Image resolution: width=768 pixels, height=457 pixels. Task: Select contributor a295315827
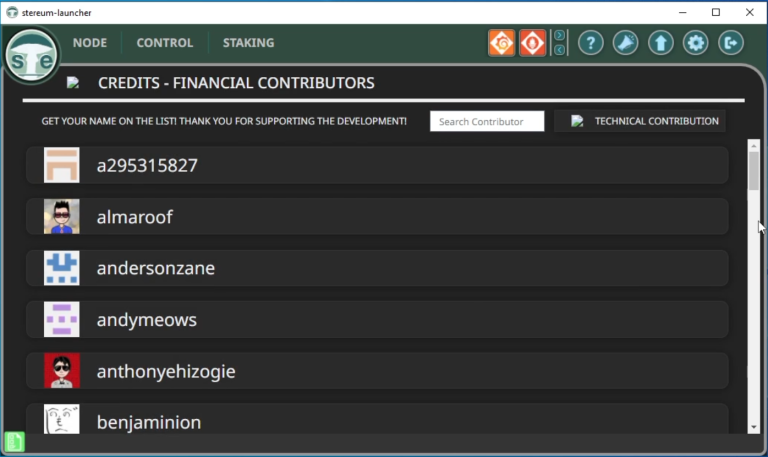coord(377,165)
